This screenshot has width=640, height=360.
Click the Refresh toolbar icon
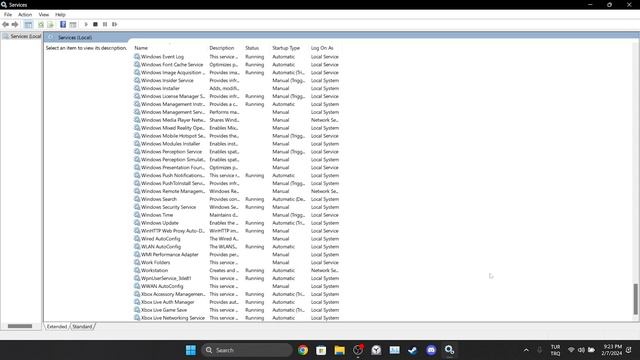tap(41, 24)
